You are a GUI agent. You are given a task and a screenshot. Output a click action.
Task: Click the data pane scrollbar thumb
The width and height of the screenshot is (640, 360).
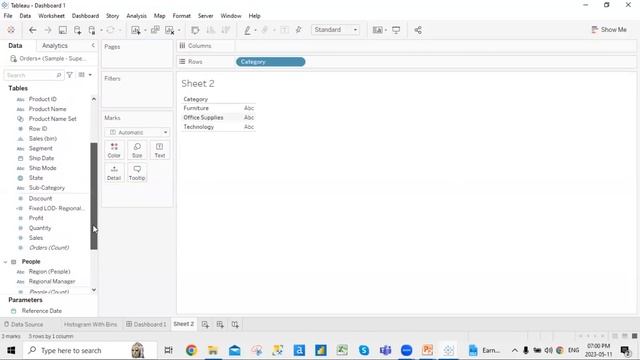click(94, 196)
